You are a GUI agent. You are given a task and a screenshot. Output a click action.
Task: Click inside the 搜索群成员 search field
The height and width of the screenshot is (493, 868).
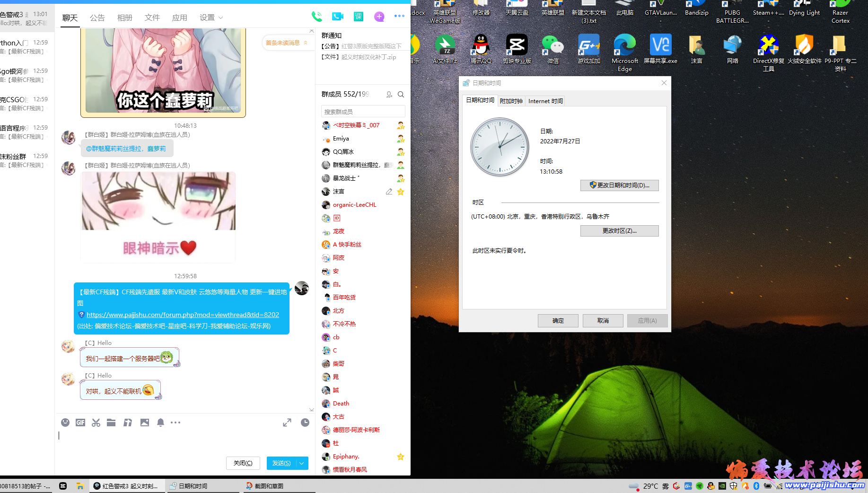[363, 112]
